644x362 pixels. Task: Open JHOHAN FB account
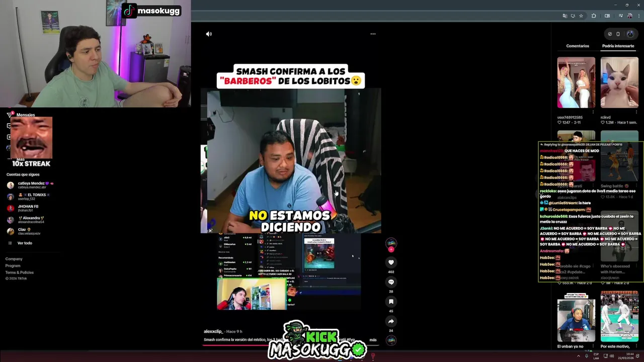(30, 208)
